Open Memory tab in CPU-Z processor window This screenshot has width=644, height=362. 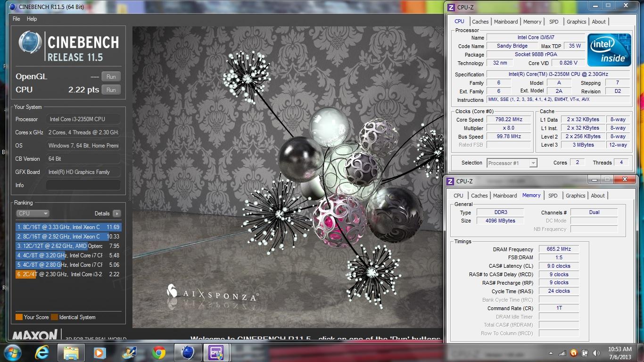coord(532,22)
